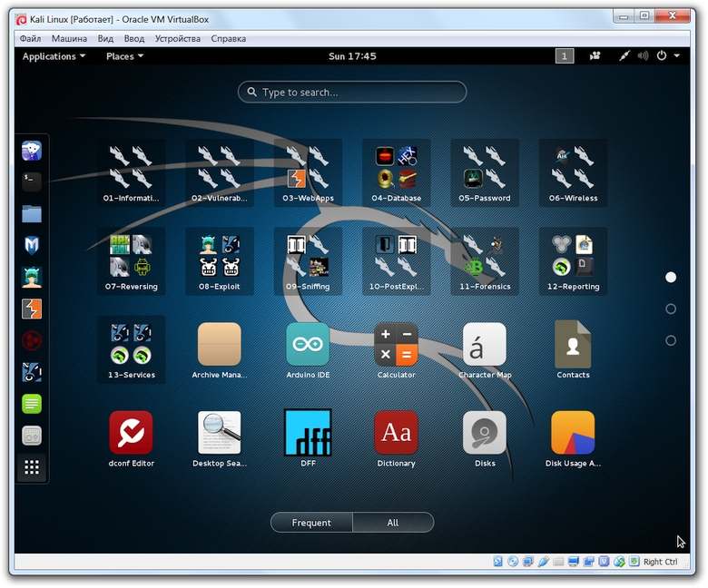This screenshot has width=708, height=588.
Task: Click the network connection tray icon
Action: 624,56
